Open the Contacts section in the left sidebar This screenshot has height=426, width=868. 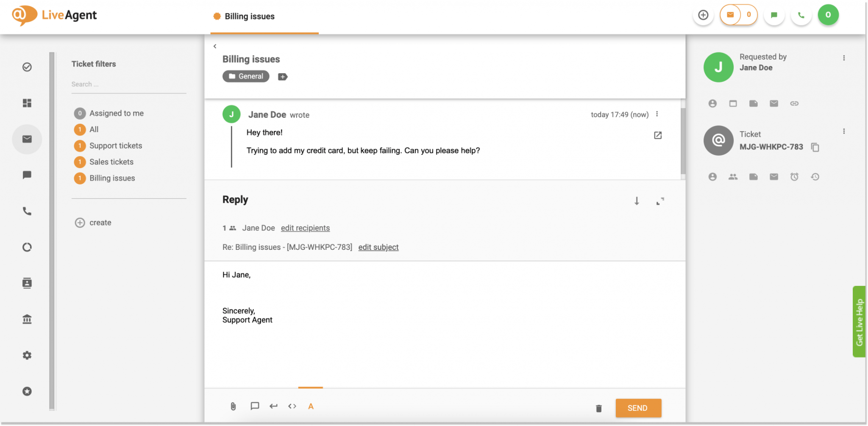tap(27, 283)
